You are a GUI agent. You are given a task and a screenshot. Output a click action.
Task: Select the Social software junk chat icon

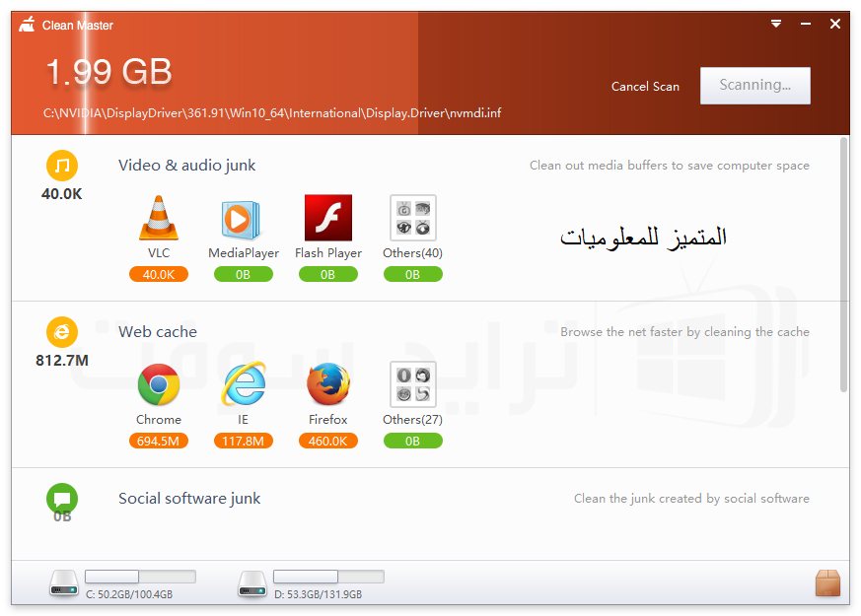click(x=62, y=499)
